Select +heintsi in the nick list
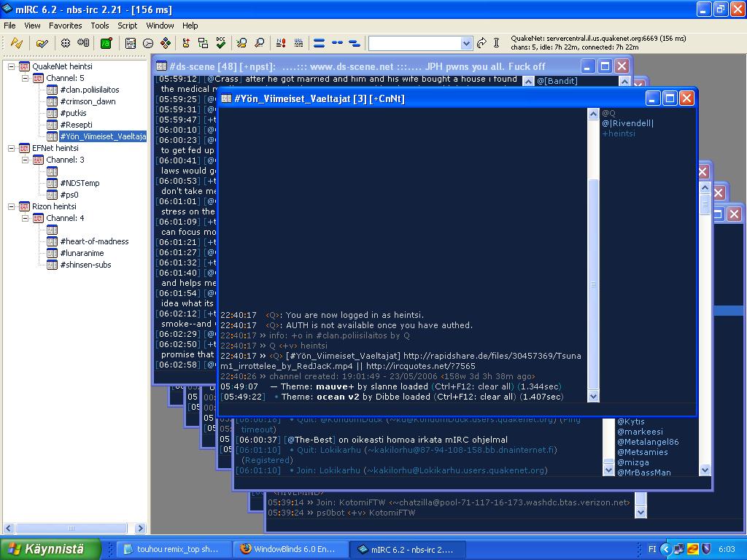Viewport: 747px width, 560px height. coord(619,134)
